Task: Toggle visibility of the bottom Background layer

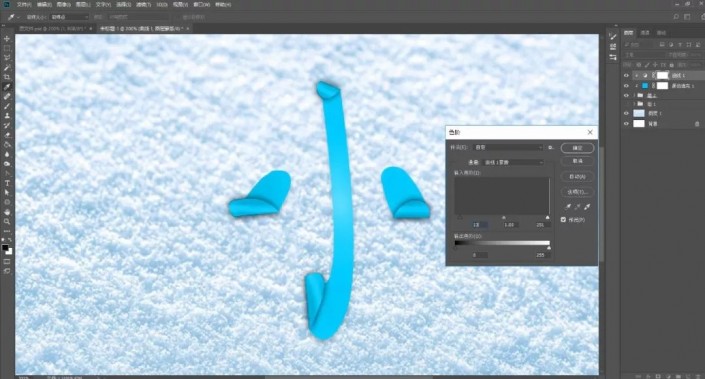Action: click(626, 124)
